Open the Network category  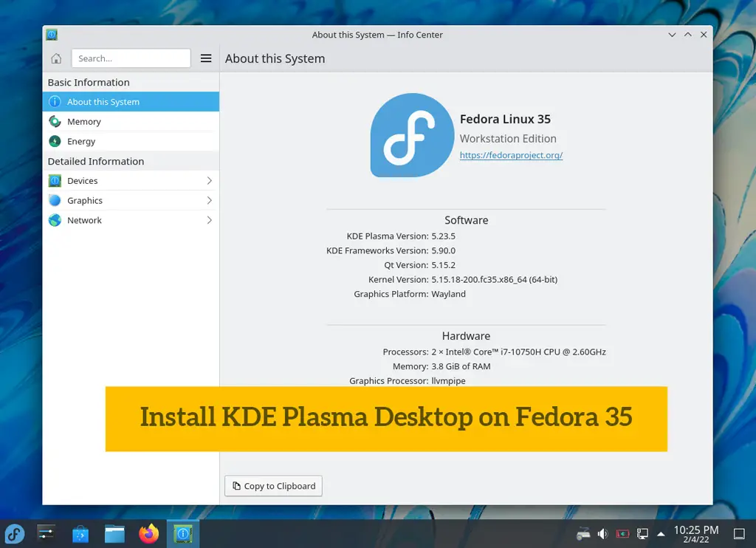coord(131,220)
